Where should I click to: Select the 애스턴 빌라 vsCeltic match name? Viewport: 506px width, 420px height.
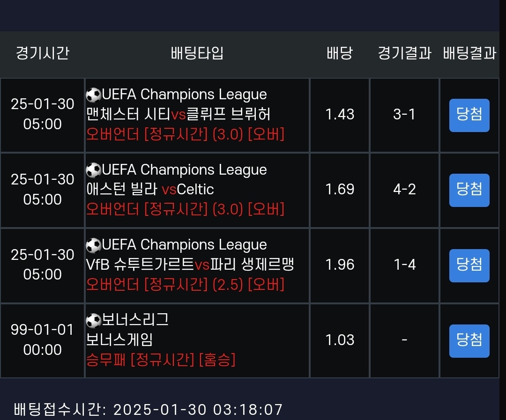[150, 190]
